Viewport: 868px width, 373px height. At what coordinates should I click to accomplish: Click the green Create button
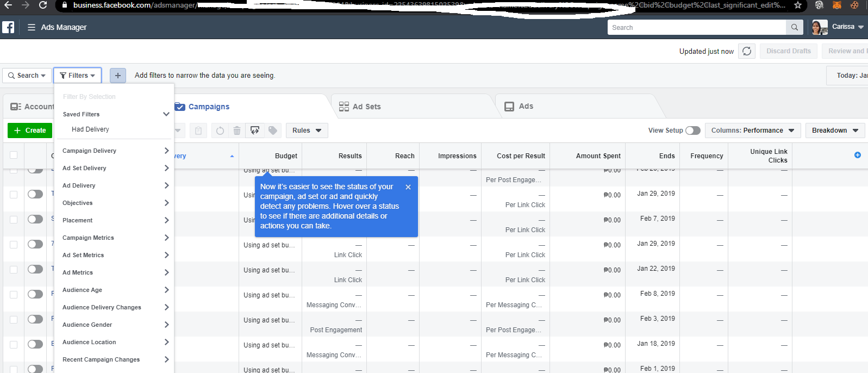(30, 130)
